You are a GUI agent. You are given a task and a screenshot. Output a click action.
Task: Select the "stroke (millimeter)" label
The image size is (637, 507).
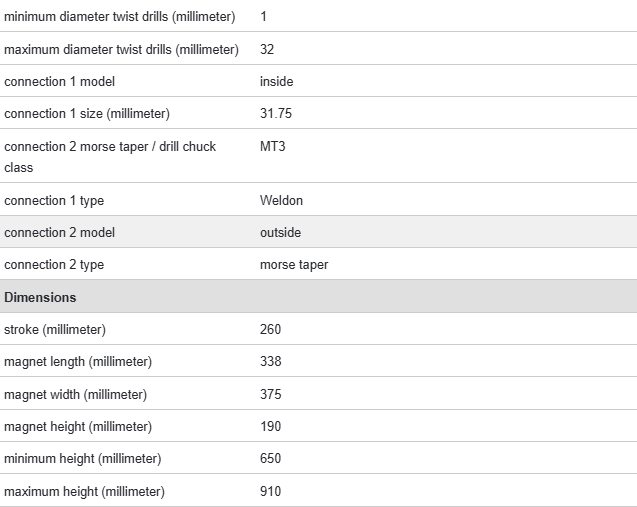coord(55,329)
